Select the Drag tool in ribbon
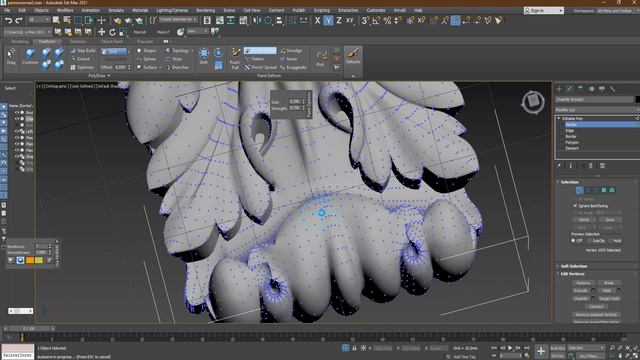This screenshot has width=640, height=360. click(11, 56)
